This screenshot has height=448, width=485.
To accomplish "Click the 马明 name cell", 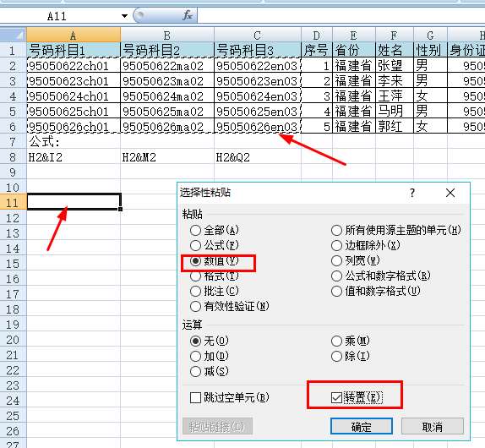I will [394, 111].
